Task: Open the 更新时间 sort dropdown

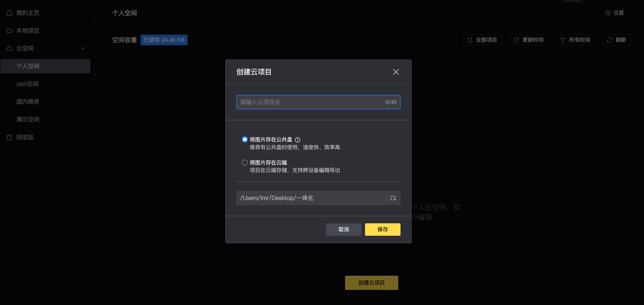Action: coord(528,40)
